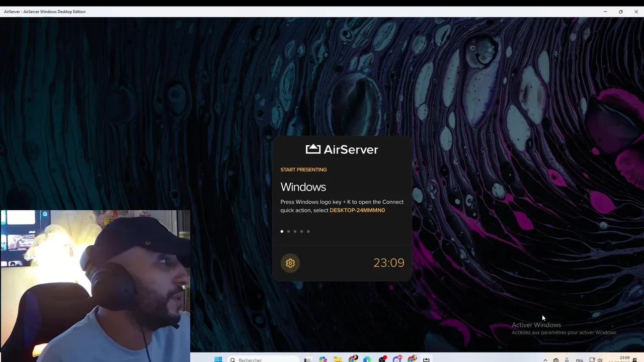Open Copilot from the taskbar
Screen dimensions: 644x362
pyautogui.click(x=323, y=359)
